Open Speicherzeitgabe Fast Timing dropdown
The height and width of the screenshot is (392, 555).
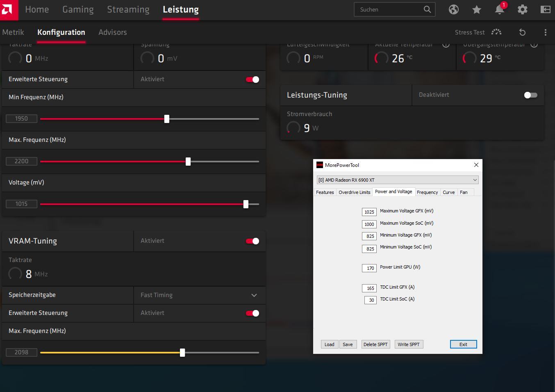coord(200,295)
